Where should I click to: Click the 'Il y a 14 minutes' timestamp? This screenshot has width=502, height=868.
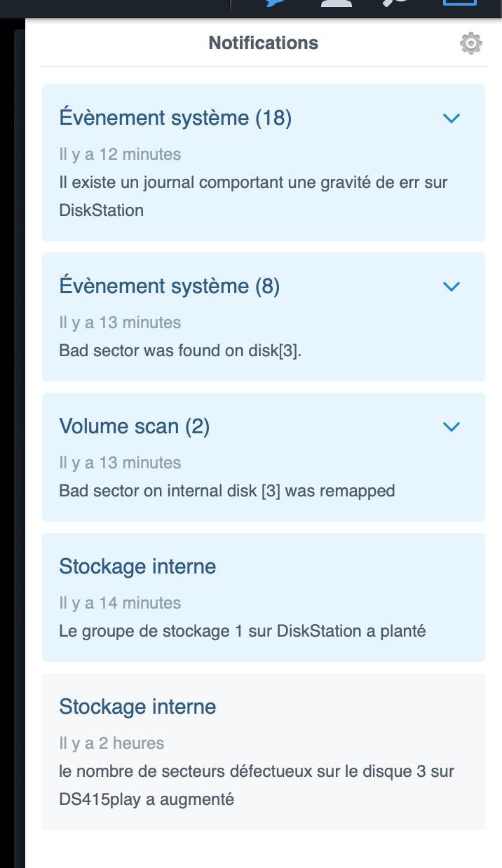tap(120, 603)
